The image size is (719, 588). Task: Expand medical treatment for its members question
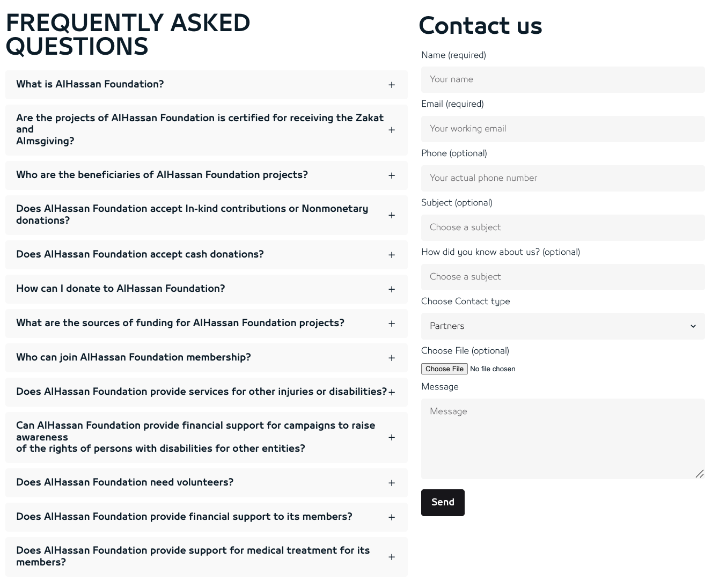tap(207, 557)
